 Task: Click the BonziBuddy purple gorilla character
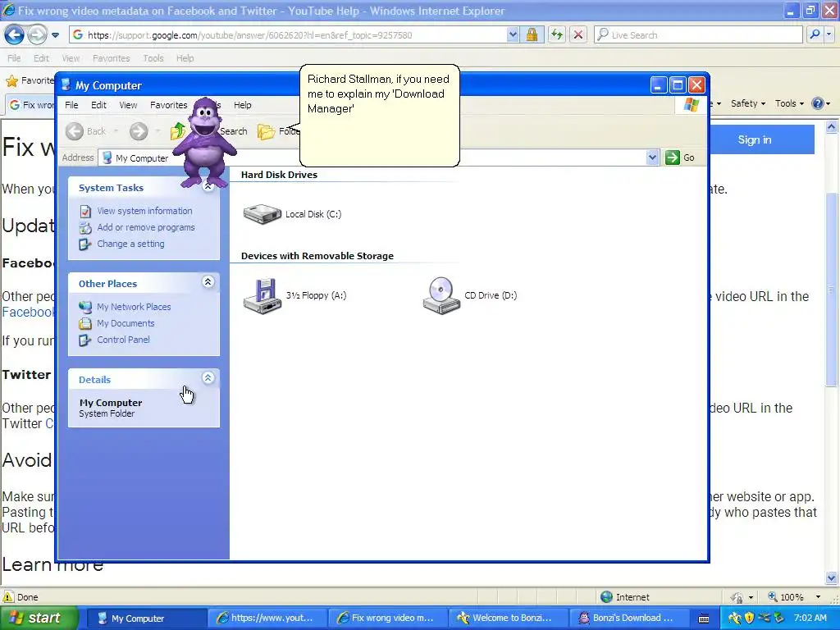pyautogui.click(x=204, y=143)
